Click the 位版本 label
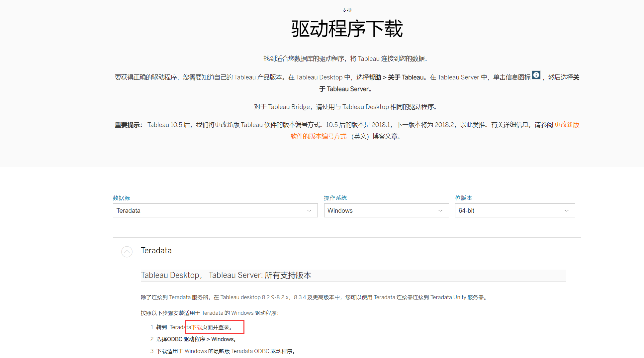Screen dimensions: 644x358 point(463,198)
